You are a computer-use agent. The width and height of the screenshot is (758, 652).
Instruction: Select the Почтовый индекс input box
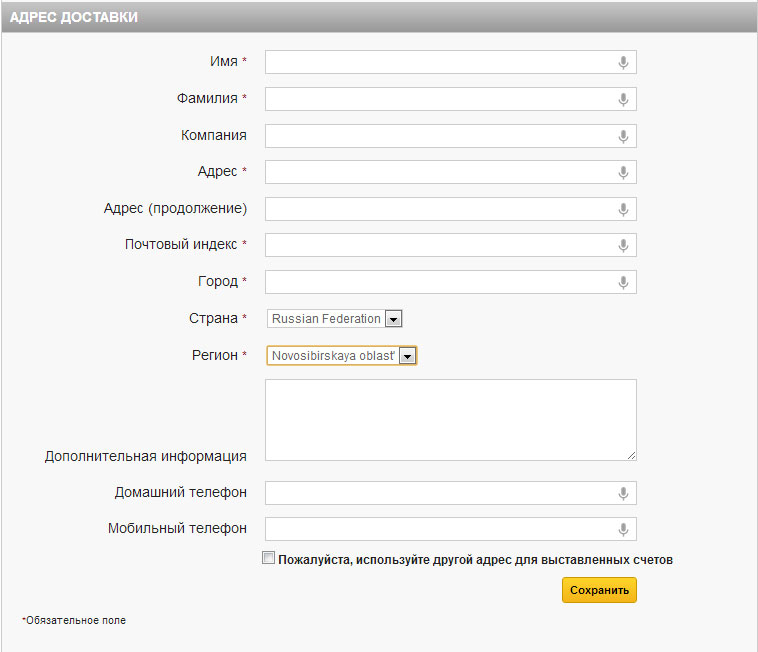click(440, 245)
